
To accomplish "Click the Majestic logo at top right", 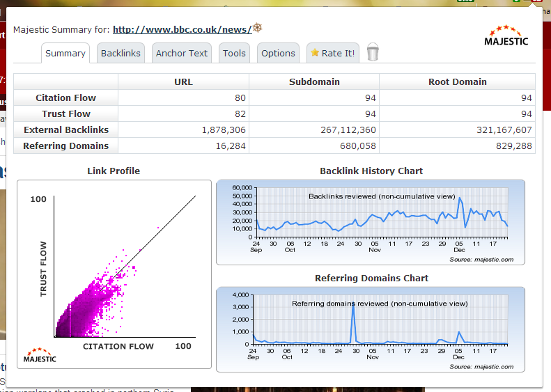I will (506, 36).
